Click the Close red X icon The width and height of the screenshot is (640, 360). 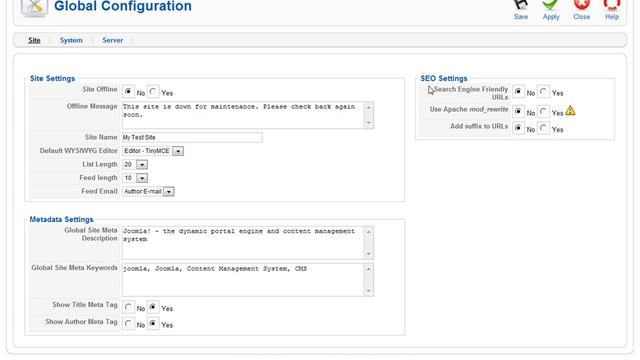tap(581, 4)
